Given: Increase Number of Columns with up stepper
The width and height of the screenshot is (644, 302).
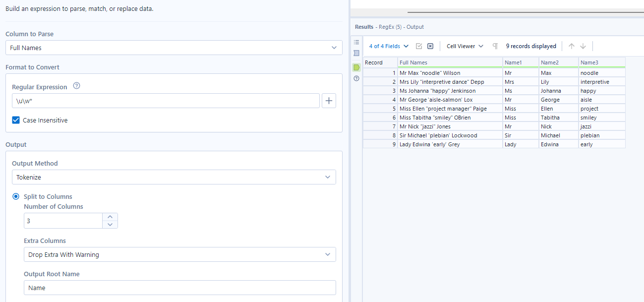Looking at the screenshot, I should click(x=110, y=217).
